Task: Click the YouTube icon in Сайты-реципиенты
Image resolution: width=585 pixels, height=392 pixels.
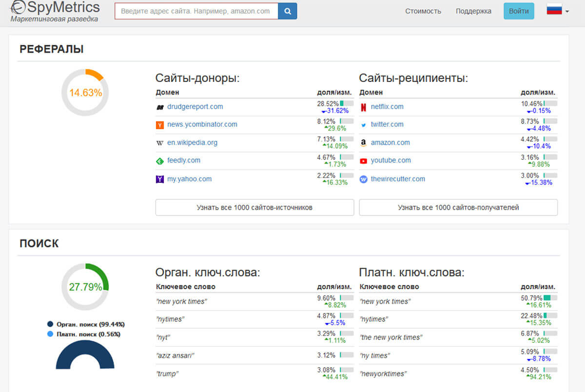Action: point(363,160)
